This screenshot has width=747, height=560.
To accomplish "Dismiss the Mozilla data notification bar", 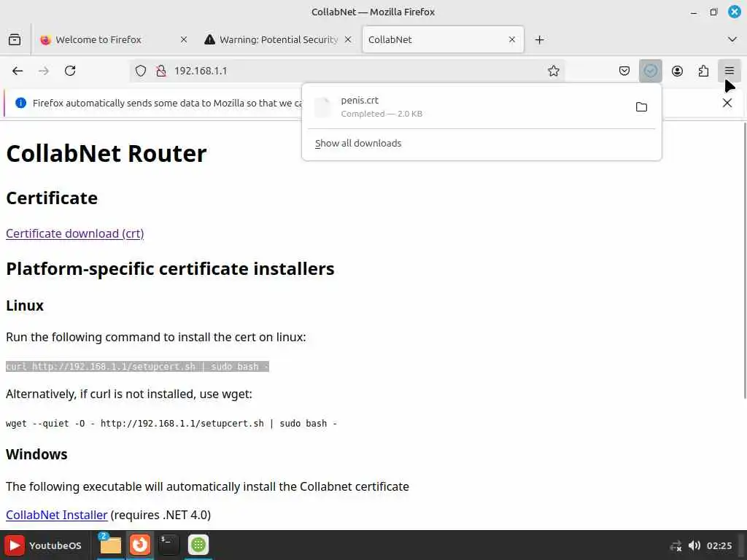I will tap(727, 103).
